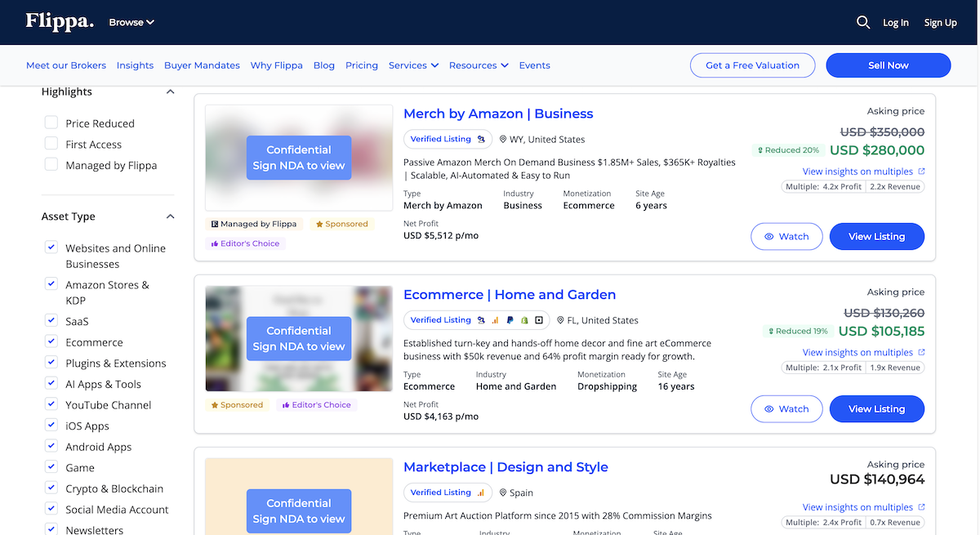980x535 pixels.
Task: View Listing for Merch by Amazon
Action: (877, 237)
